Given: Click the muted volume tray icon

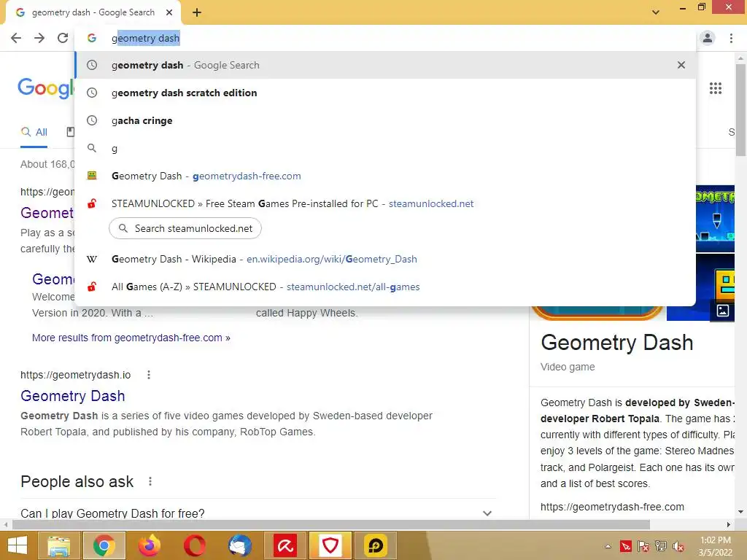Looking at the screenshot, I should 678,546.
